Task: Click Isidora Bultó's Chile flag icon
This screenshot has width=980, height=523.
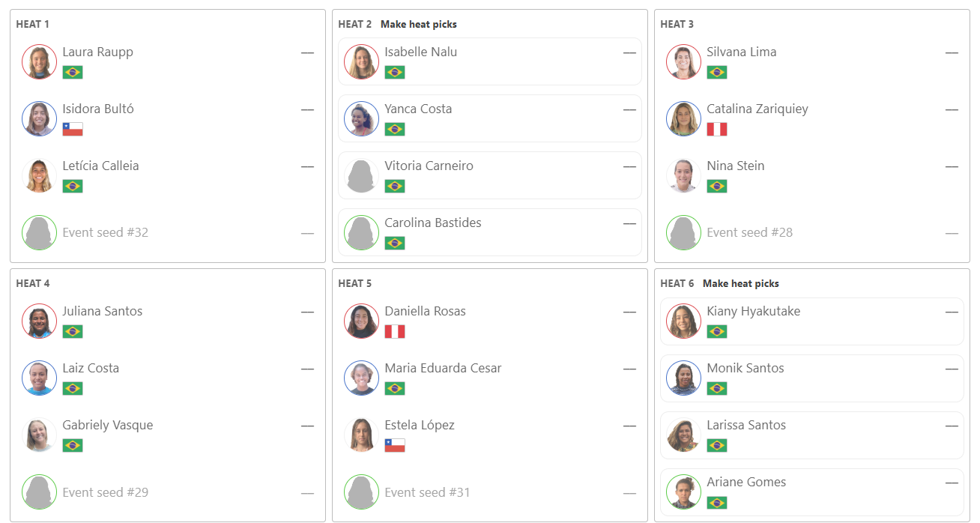Action: coord(73,129)
